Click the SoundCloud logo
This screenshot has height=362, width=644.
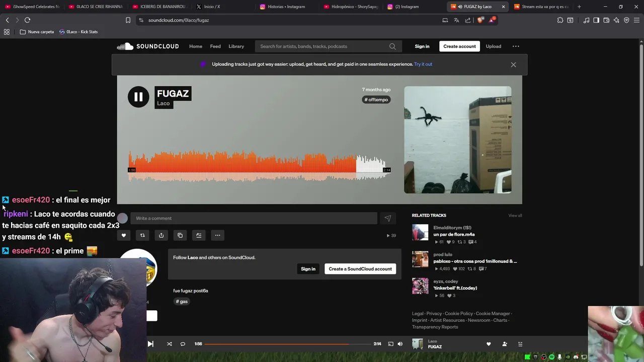148,46
